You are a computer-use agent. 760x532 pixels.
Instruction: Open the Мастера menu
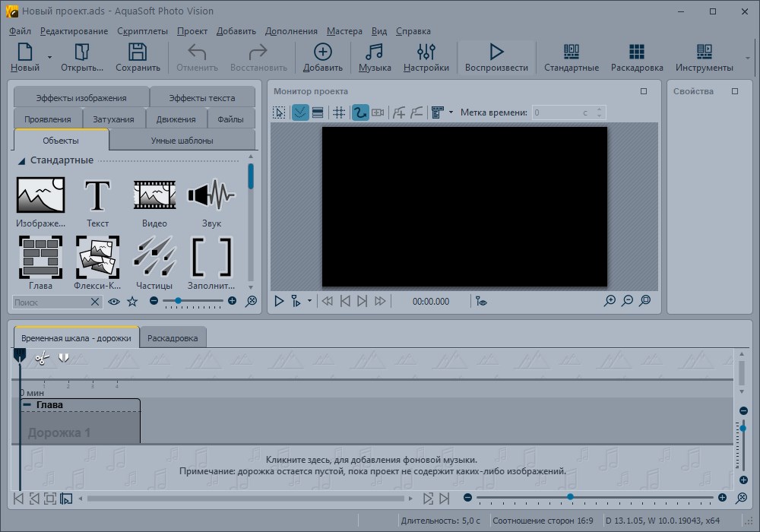[x=344, y=31]
